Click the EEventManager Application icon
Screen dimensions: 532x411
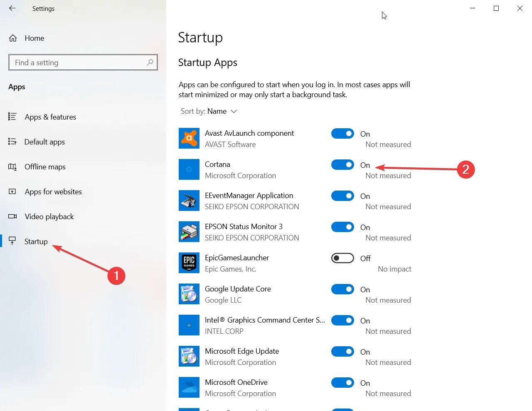click(189, 201)
